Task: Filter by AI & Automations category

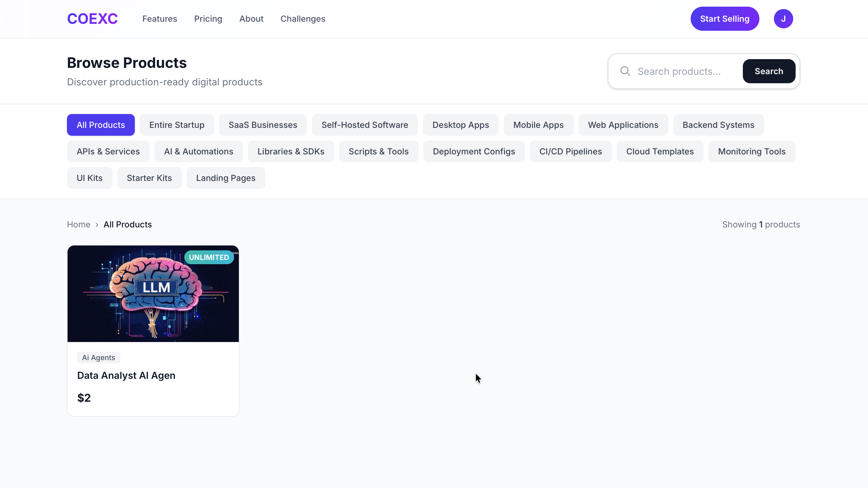Action: pyautogui.click(x=198, y=152)
